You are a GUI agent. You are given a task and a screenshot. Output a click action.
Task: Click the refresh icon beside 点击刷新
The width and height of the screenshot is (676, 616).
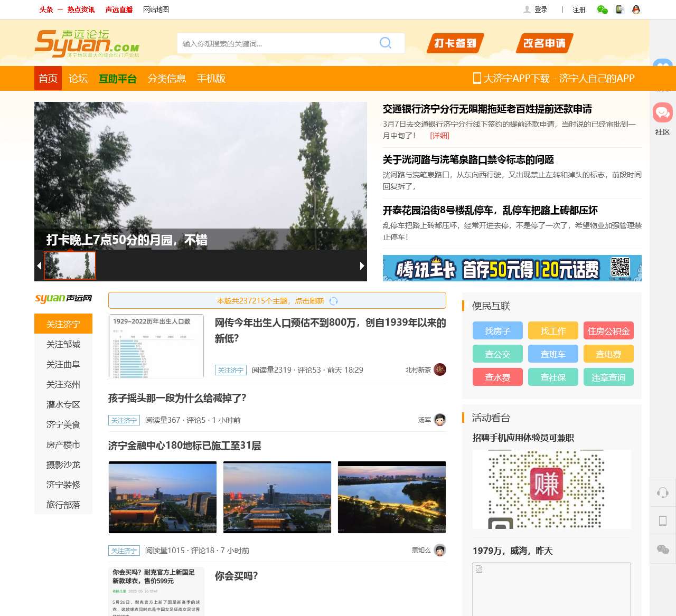(333, 301)
